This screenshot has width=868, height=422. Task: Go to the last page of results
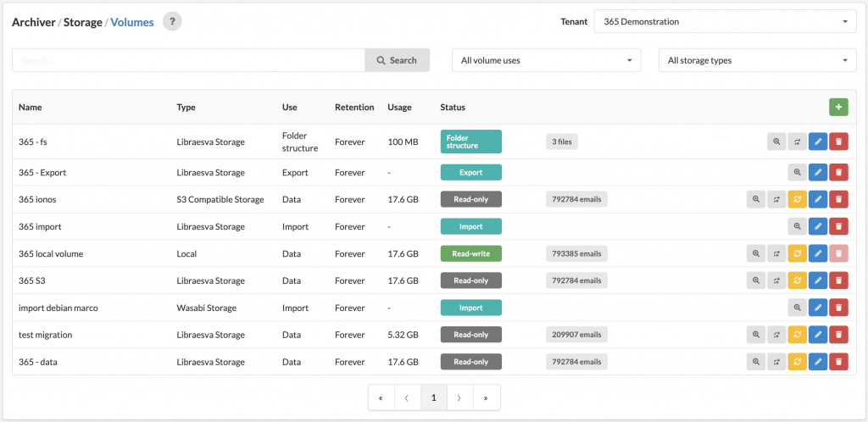486,397
